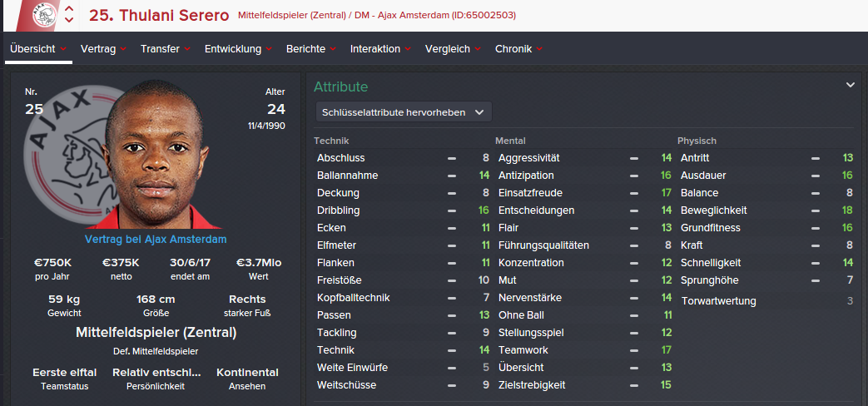Click the Beweglichkeit attribute trend indicator
The width and height of the screenshot is (868, 406).
[816, 210]
